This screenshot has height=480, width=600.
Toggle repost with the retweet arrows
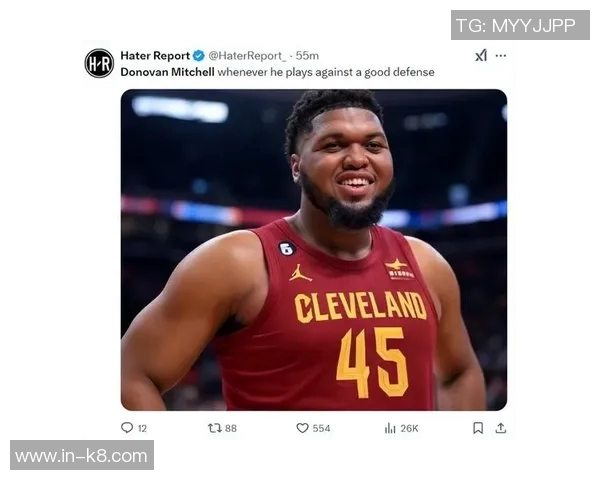pyautogui.click(x=213, y=428)
